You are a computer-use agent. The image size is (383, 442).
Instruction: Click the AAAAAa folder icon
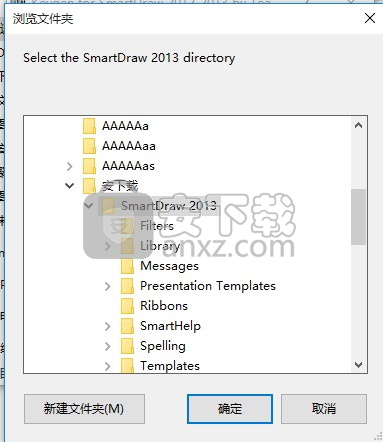click(x=89, y=126)
